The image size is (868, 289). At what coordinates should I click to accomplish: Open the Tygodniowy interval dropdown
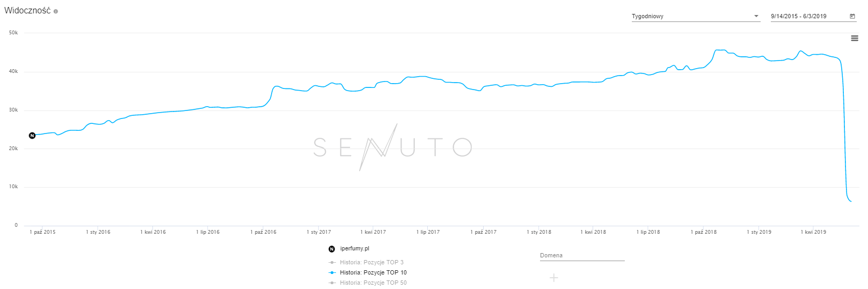692,16
